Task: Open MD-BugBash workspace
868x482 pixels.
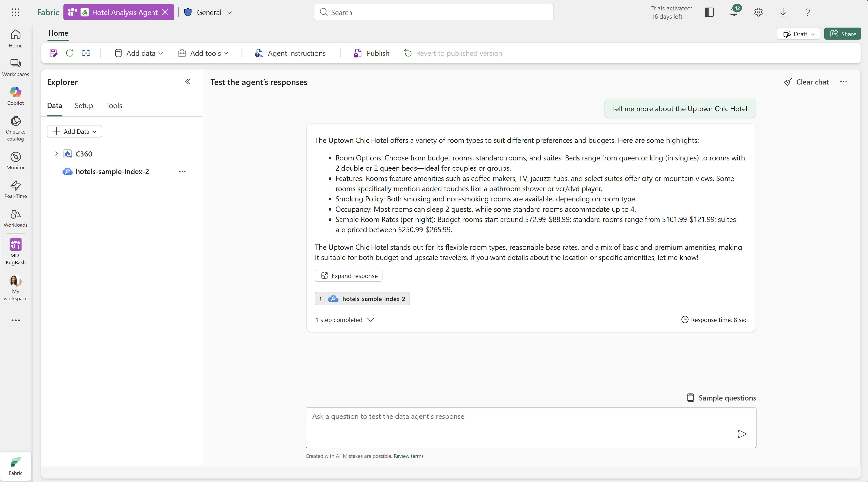Action: coord(16,251)
